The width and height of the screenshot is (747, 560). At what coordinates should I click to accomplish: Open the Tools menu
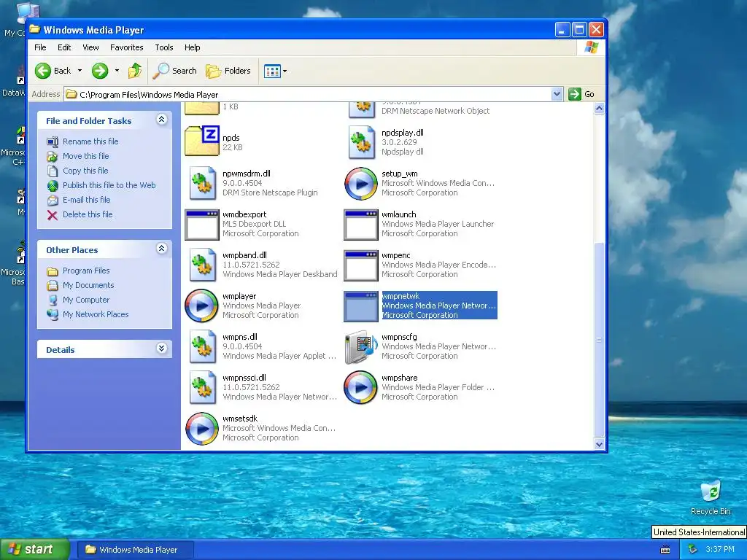[164, 47]
